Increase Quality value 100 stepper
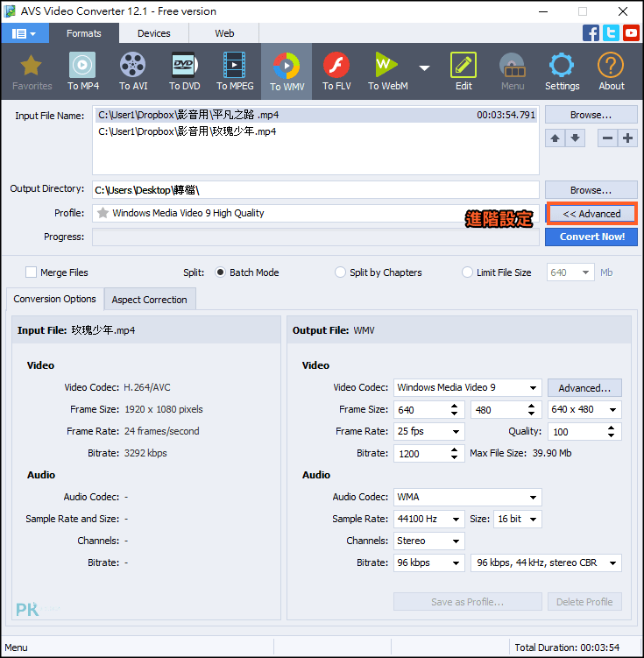Viewport: 644px width, 658px height. coord(612,428)
